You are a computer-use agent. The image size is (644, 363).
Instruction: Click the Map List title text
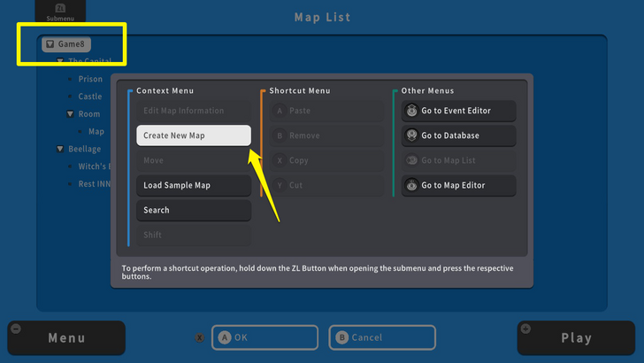coord(322,18)
